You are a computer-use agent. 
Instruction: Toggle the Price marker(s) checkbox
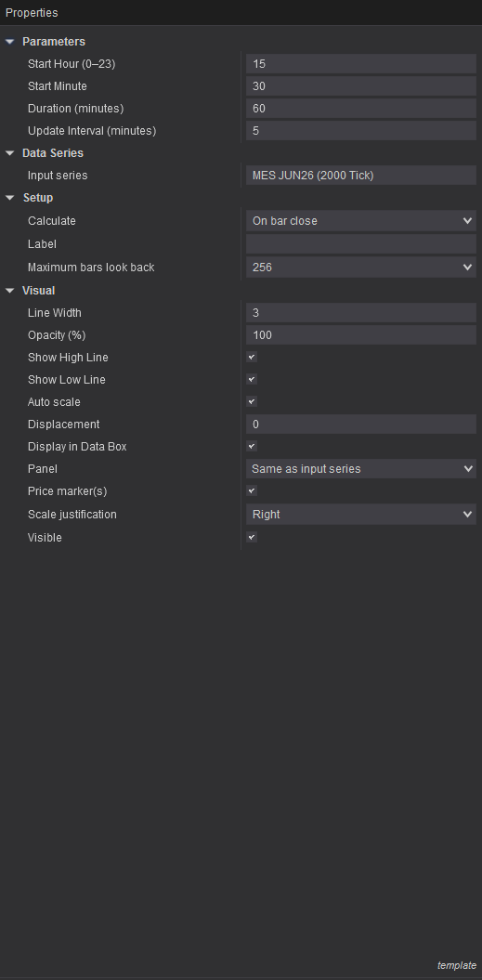(252, 491)
